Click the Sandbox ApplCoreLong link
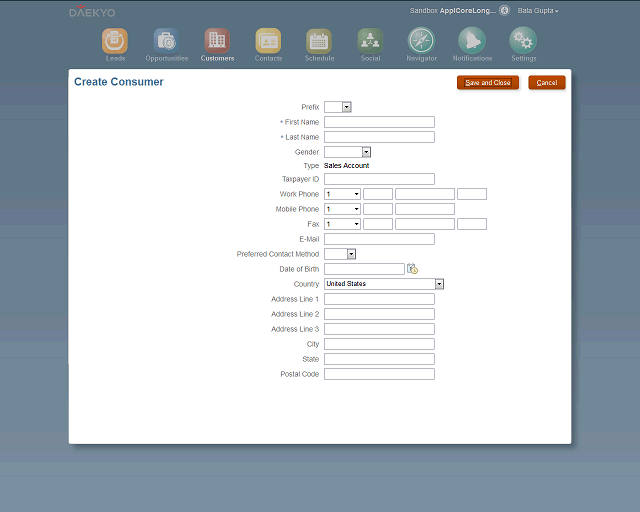This screenshot has height=512, width=640. pos(453,11)
